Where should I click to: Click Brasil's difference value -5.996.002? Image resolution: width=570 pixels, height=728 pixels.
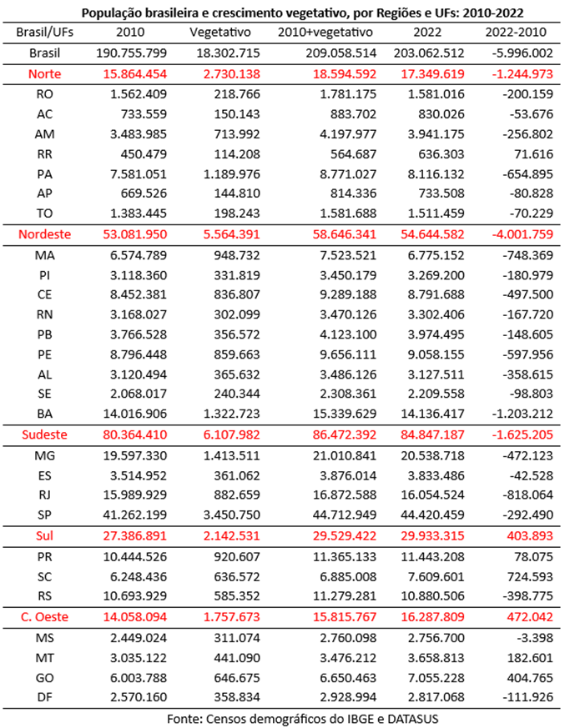522,53
